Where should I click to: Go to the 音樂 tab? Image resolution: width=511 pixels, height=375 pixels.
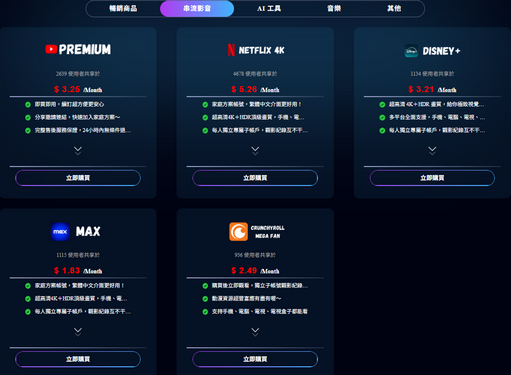(x=334, y=8)
